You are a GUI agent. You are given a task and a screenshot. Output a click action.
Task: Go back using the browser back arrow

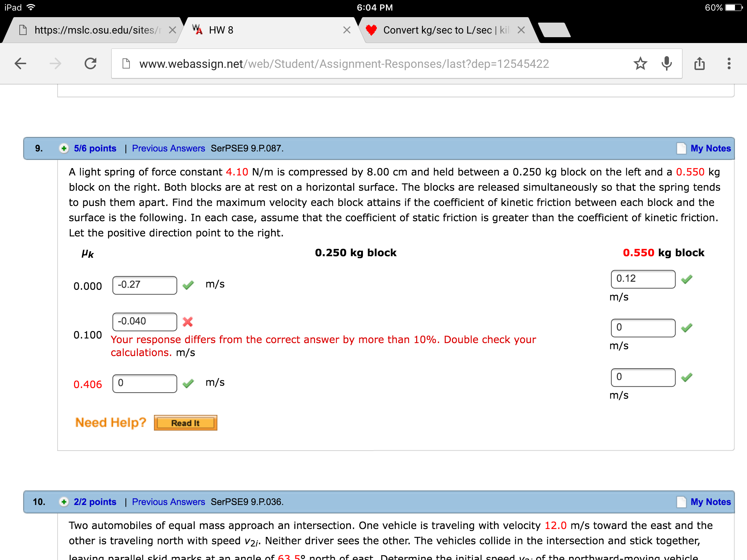[20, 64]
